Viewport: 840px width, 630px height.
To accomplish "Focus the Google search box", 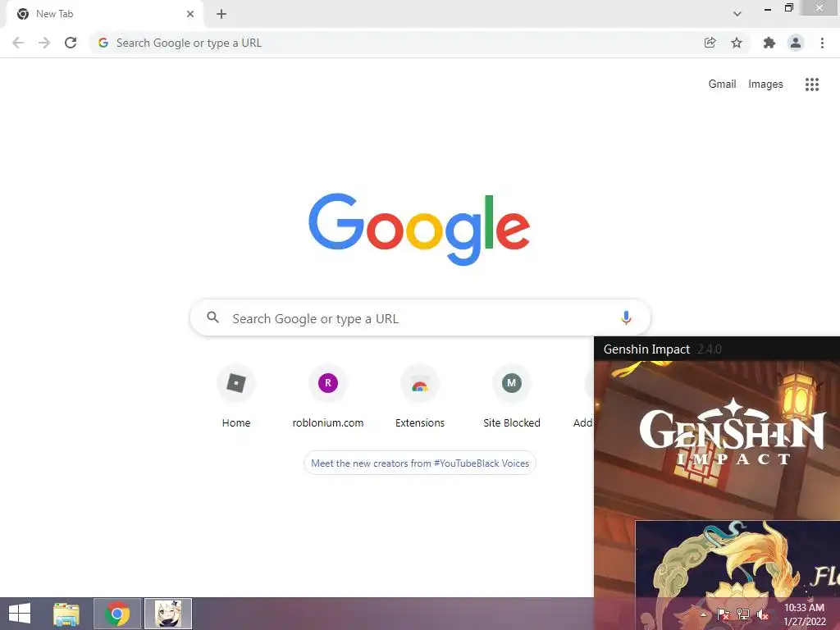I will tap(420, 317).
